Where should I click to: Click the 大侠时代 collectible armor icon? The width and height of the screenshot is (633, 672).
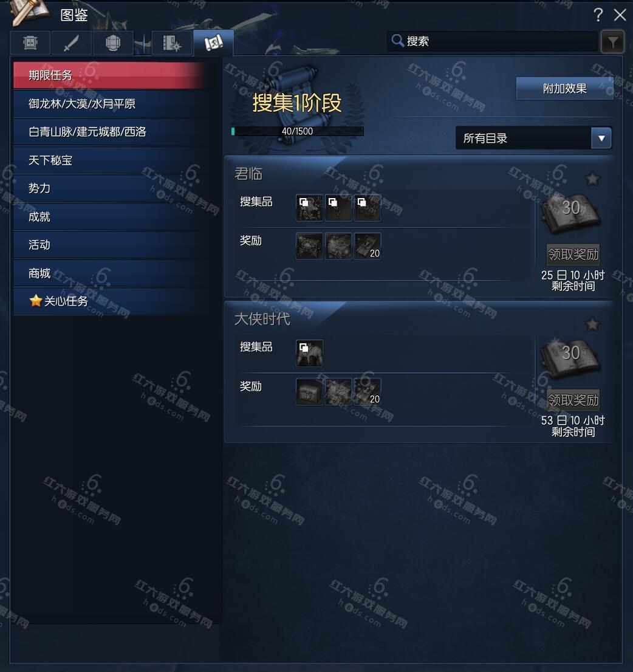pyautogui.click(x=309, y=353)
